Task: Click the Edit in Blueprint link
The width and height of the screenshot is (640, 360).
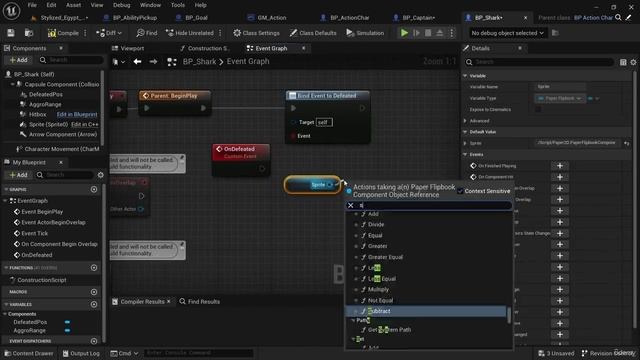Action: click(x=77, y=115)
